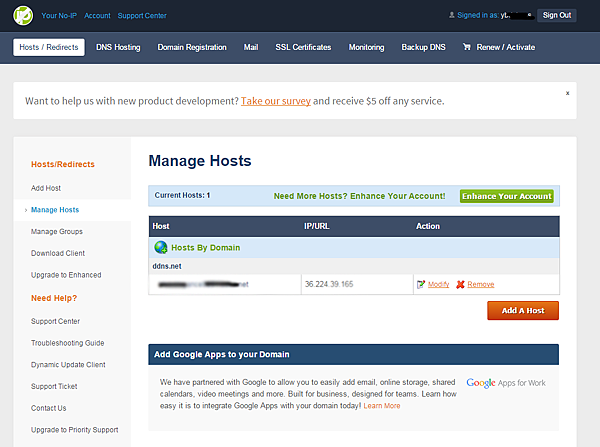This screenshot has height=447, width=600.
Task: Click the red X Remove icon
Action: [x=460, y=284]
